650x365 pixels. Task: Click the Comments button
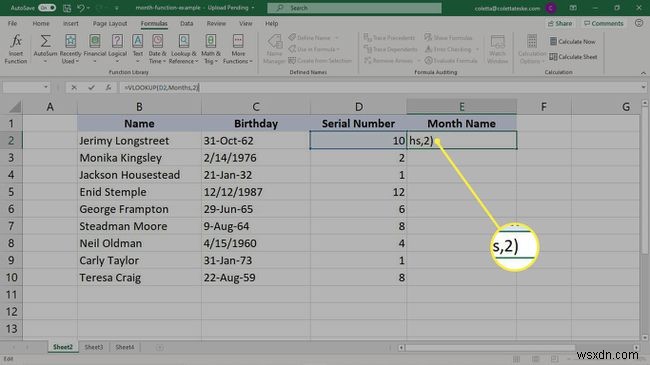(x=604, y=24)
